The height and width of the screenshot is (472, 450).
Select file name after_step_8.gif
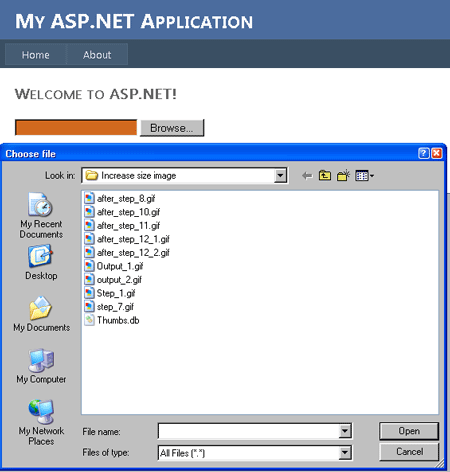(x=126, y=199)
